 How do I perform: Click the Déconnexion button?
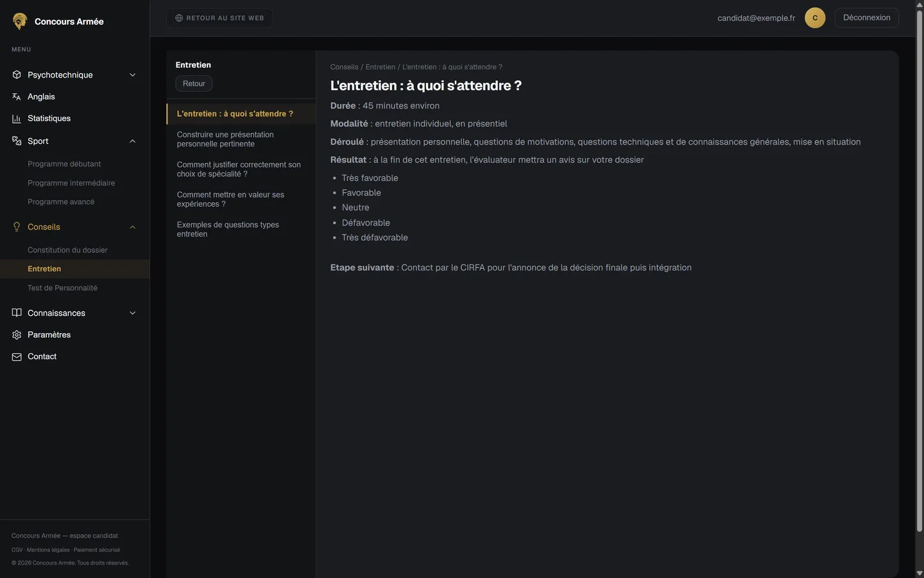(866, 18)
